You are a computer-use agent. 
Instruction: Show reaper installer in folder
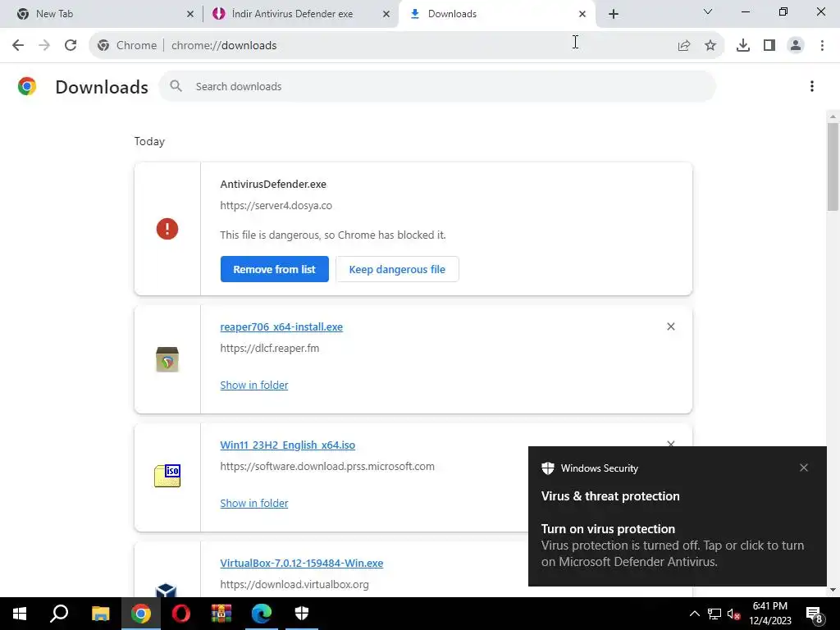(254, 385)
